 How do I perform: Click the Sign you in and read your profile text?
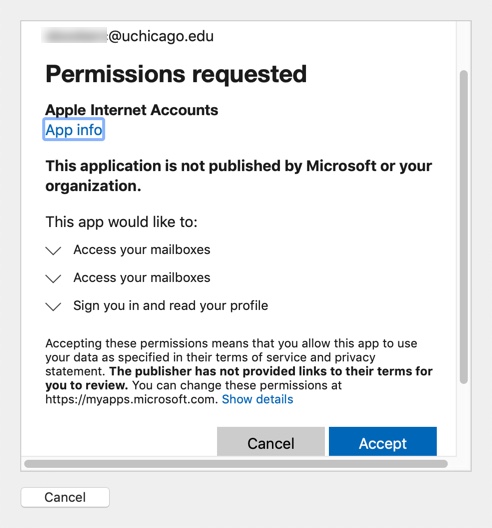[x=171, y=306]
